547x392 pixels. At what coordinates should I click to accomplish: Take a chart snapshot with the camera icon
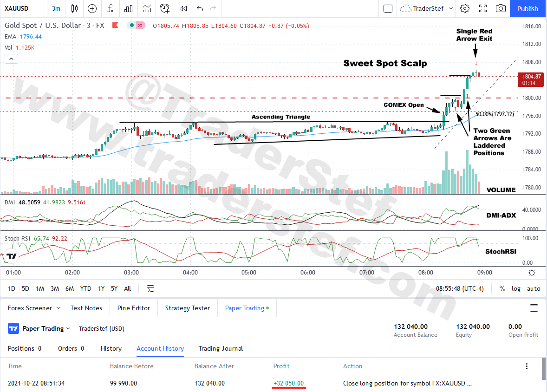pyautogui.click(x=501, y=8)
